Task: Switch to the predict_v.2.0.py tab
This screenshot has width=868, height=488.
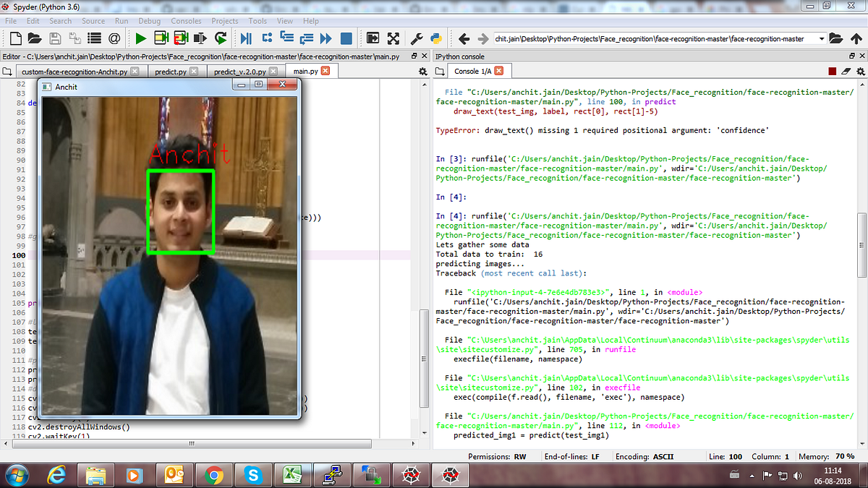Action: tap(239, 71)
